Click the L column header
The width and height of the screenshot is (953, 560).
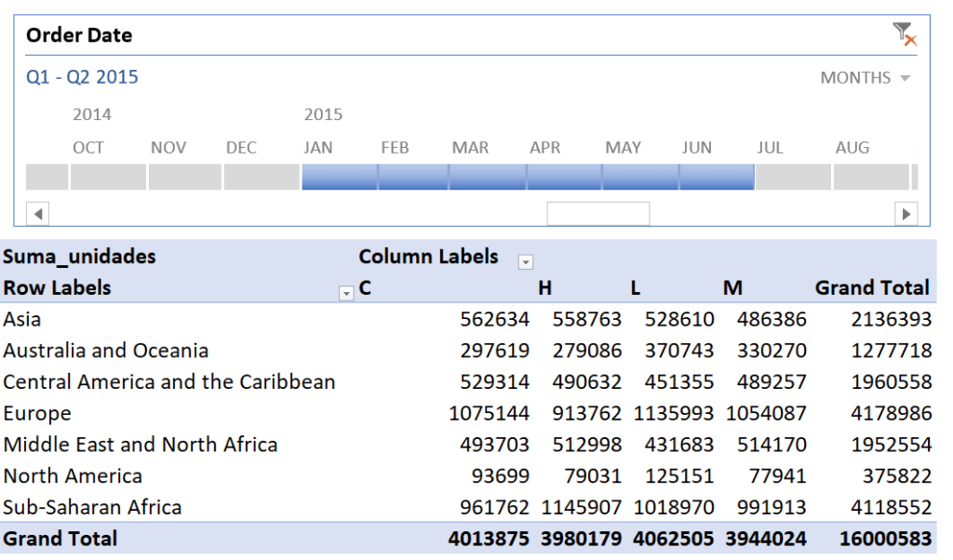point(635,287)
